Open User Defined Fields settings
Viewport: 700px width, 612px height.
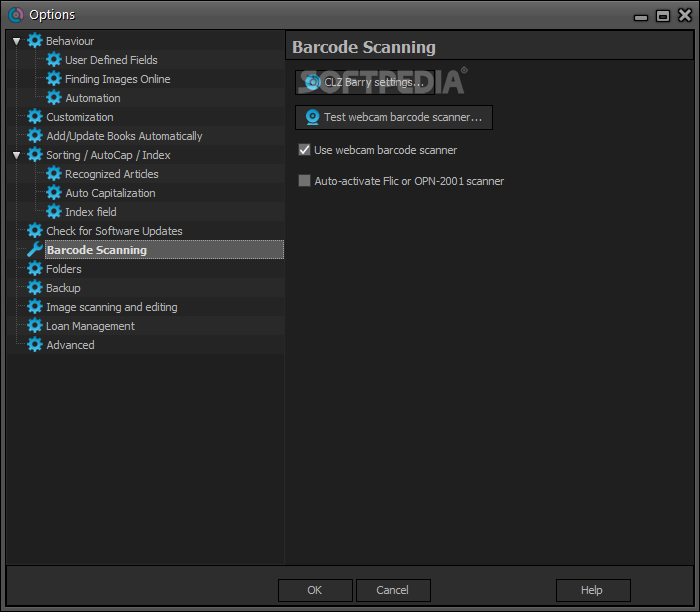click(x=111, y=60)
